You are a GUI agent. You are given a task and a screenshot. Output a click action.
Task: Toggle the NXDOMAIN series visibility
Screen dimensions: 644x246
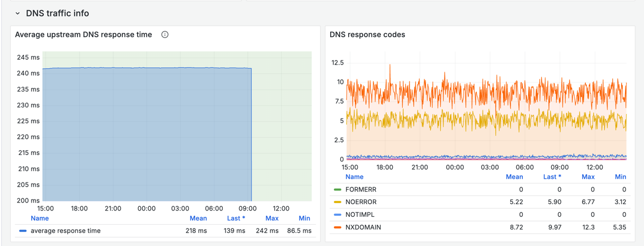point(363,227)
